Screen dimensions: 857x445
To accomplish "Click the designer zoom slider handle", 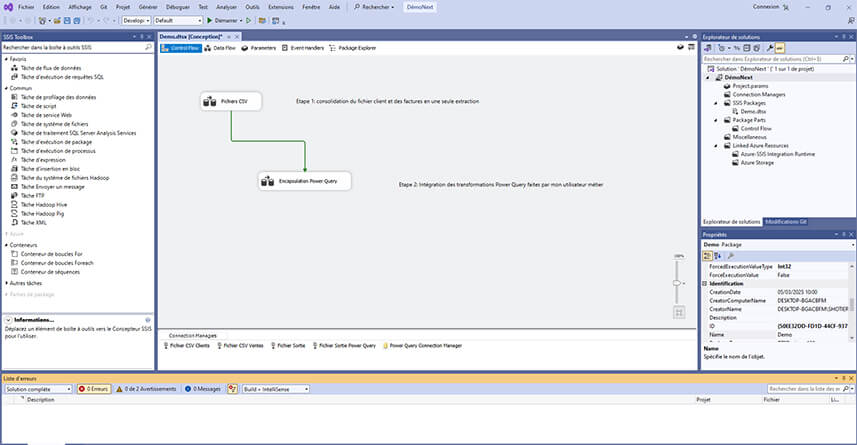I will point(677,283).
